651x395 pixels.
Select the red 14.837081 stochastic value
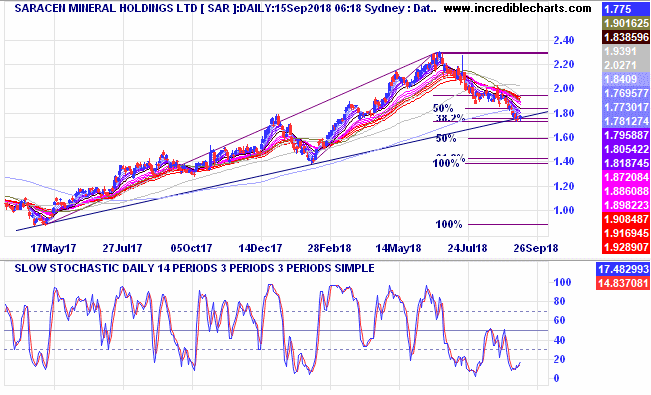(623, 283)
